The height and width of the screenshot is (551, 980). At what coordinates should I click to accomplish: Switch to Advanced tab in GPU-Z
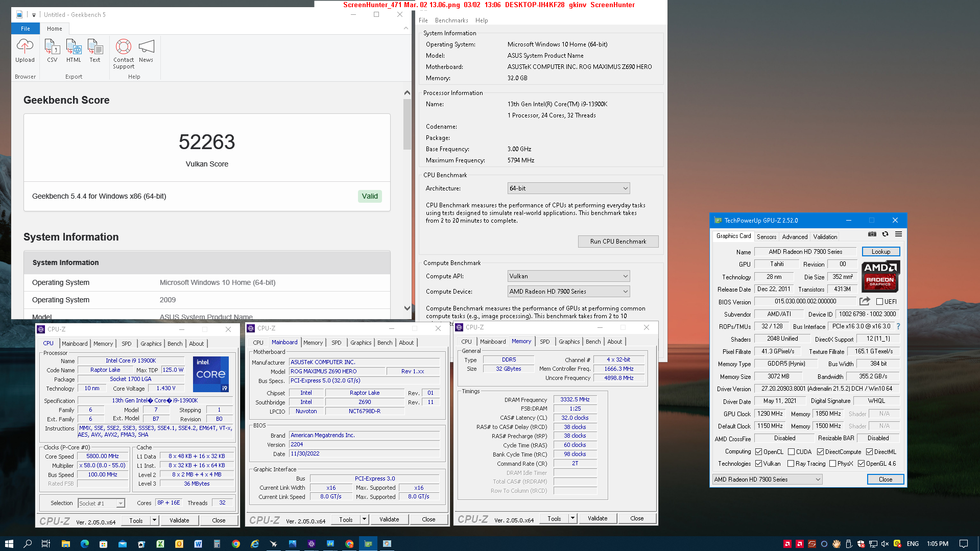coord(795,236)
